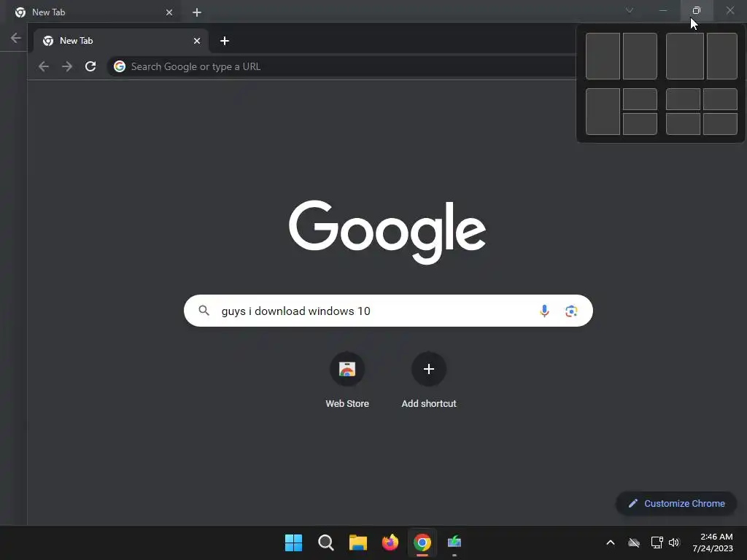Start voice search with microphone icon
This screenshot has width=747, height=560.
pos(544,311)
